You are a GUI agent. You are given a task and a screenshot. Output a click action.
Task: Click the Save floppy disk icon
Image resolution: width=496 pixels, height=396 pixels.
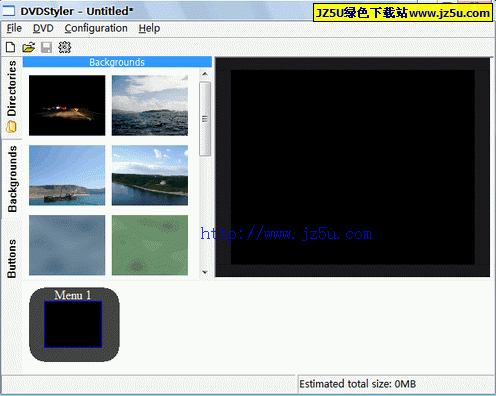(46, 47)
